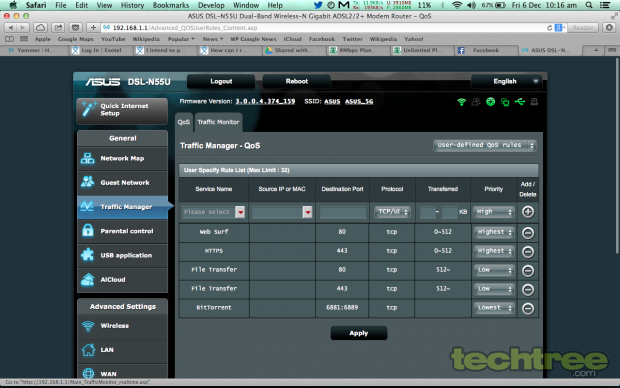Click the Reboot button
Viewport: 620px width, 388px height.
(297, 81)
